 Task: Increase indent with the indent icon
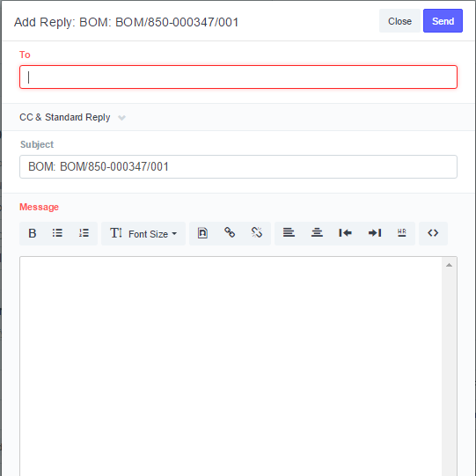[375, 233]
